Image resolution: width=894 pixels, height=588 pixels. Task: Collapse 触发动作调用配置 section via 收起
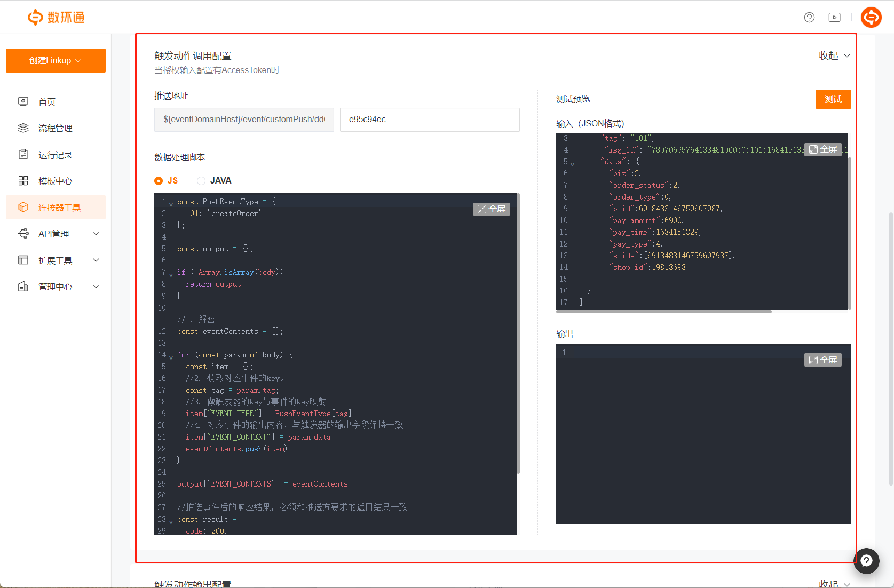[x=835, y=55]
